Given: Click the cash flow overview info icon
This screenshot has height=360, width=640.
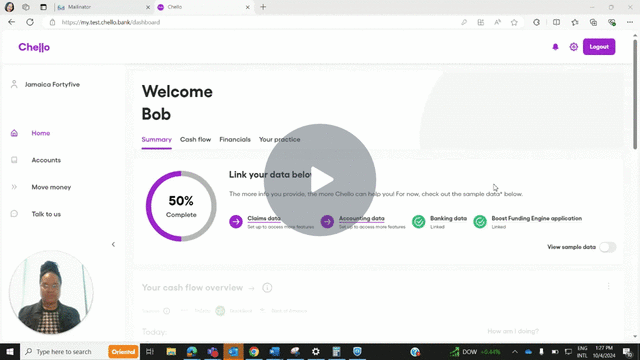Looking at the screenshot, I should 267,288.
